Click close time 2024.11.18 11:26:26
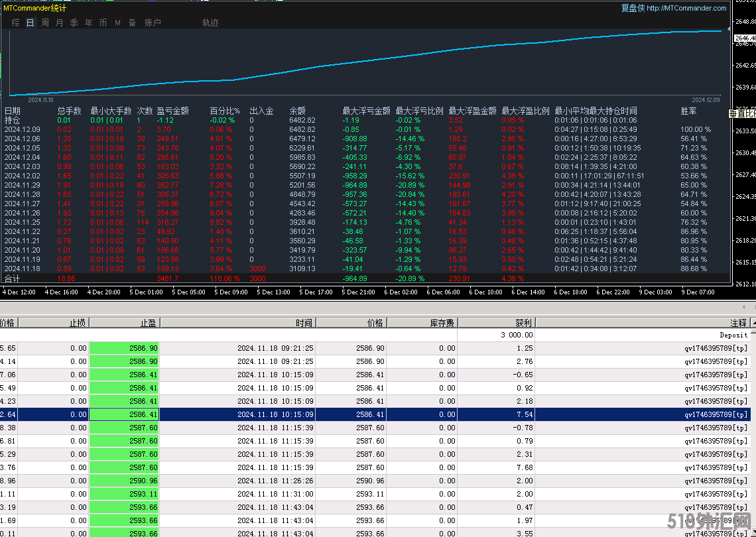This screenshot has width=756, height=537. coord(275,481)
